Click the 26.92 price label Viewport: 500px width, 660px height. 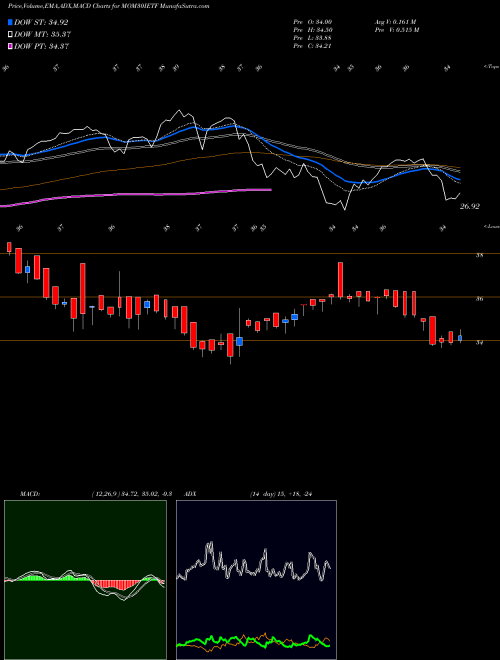(x=469, y=207)
